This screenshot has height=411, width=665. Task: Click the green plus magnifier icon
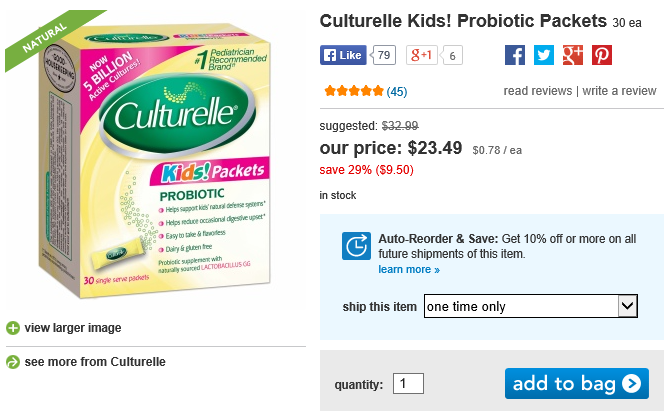[x=12, y=328]
